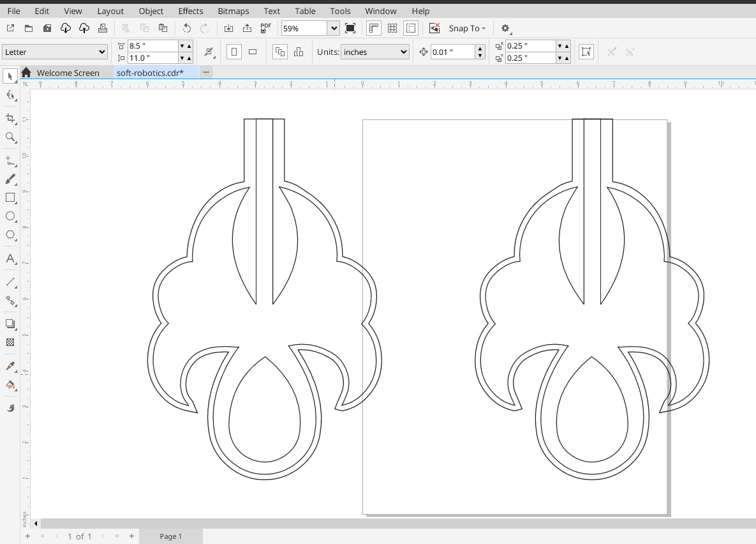Toggle Treat All Objects as Filled
Screen dimensions: 756x544
(586, 52)
